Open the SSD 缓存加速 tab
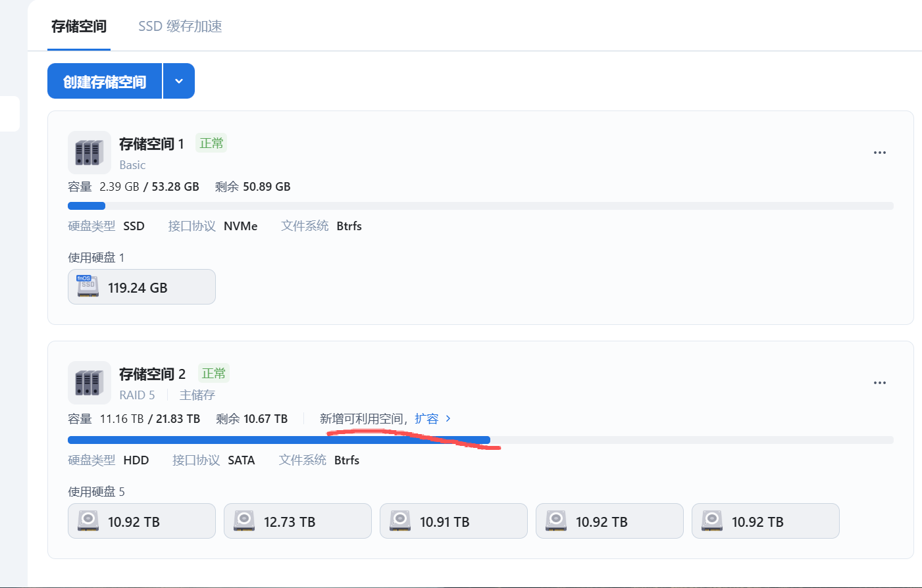922x588 pixels. (180, 26)
